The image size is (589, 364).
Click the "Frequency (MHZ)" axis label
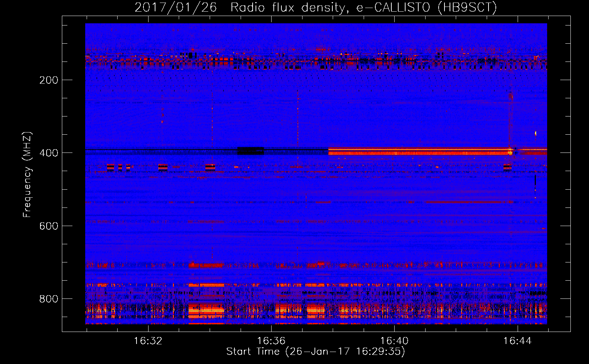(27, 175)
